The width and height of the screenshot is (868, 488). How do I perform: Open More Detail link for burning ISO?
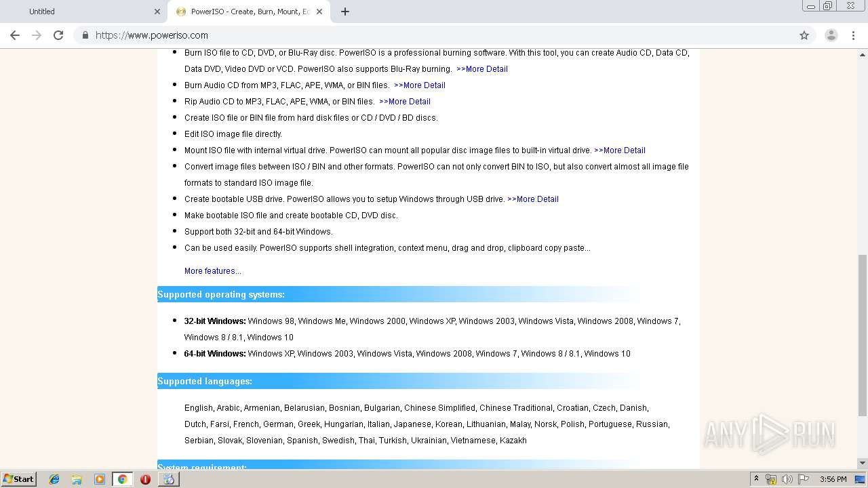pos(482,69)
